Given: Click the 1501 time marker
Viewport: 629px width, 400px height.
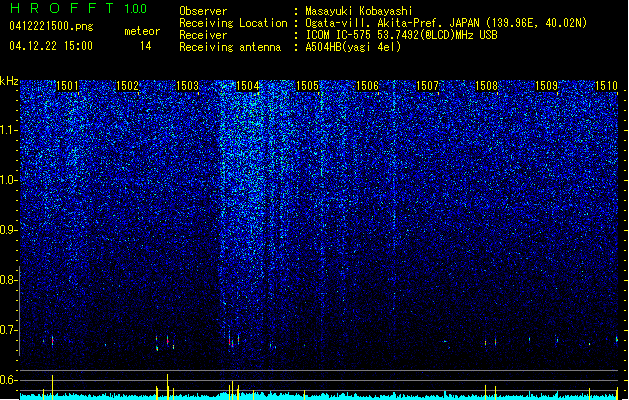Looking at the screenshot, I should tap(67, 86).
